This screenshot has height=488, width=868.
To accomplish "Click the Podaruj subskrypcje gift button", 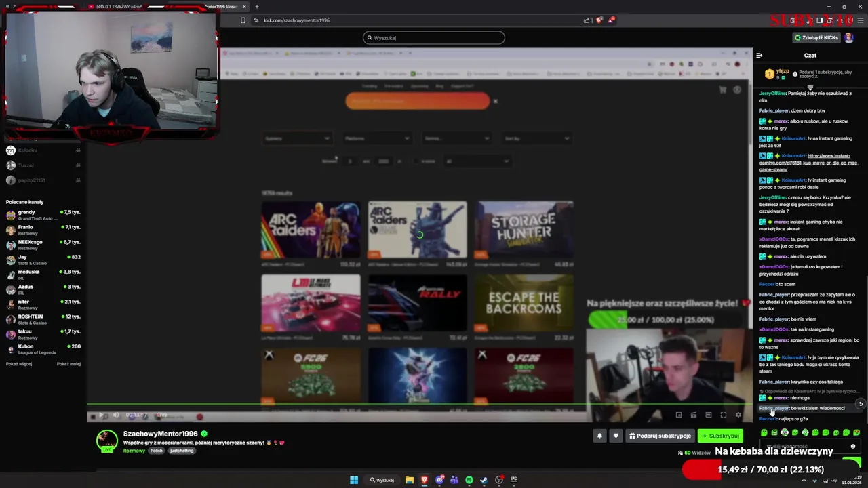I will point(660,436).
